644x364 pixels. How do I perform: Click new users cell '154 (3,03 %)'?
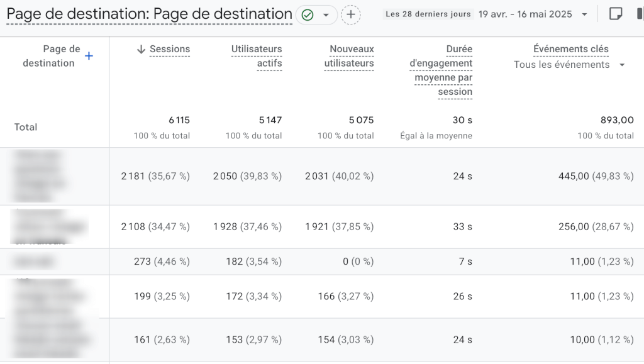tap(346, 340)
